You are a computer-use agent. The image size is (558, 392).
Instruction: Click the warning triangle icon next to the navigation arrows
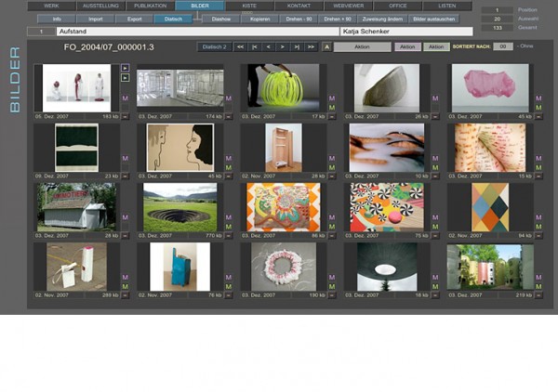point(326,46)
